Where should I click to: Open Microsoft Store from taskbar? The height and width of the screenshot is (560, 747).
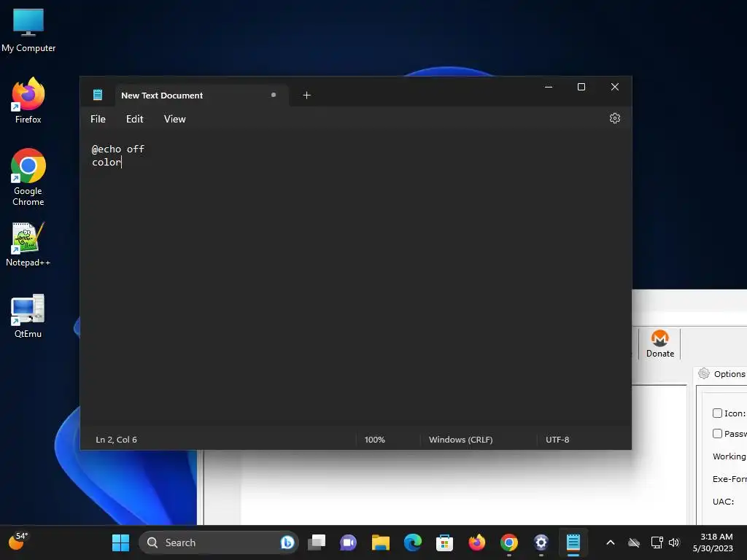click(x=444, y=542)
